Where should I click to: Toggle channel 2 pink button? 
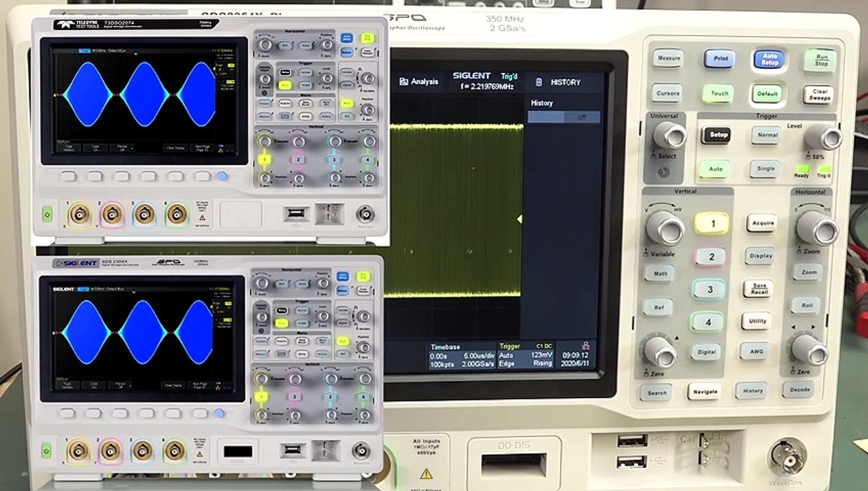pos(711,257)
